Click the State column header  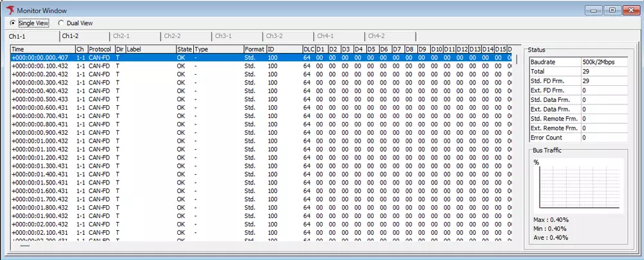pos(184,49)
